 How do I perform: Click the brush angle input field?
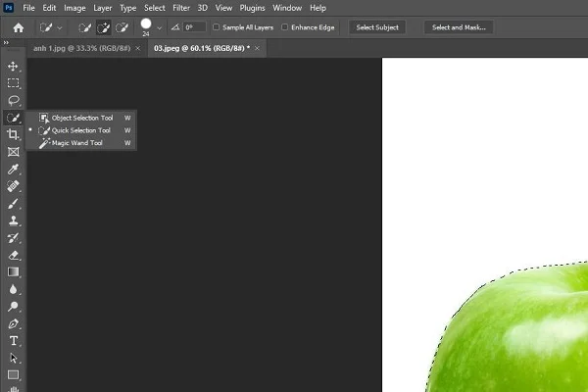192,27
